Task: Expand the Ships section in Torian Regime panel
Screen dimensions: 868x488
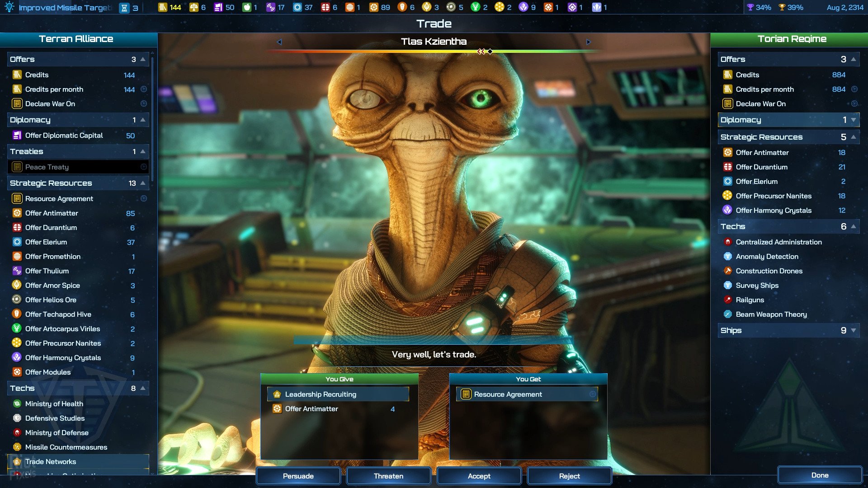Action: (x=854, y=330)
